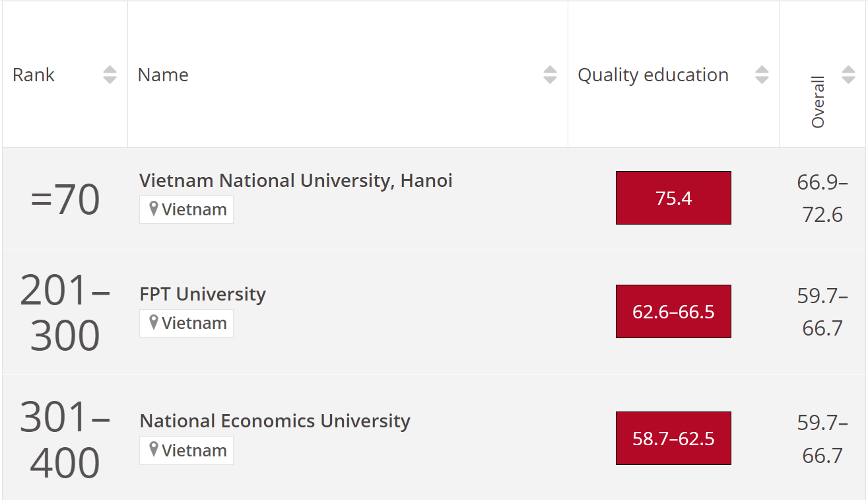Click the Quality education header label

(x=653, y=75)
